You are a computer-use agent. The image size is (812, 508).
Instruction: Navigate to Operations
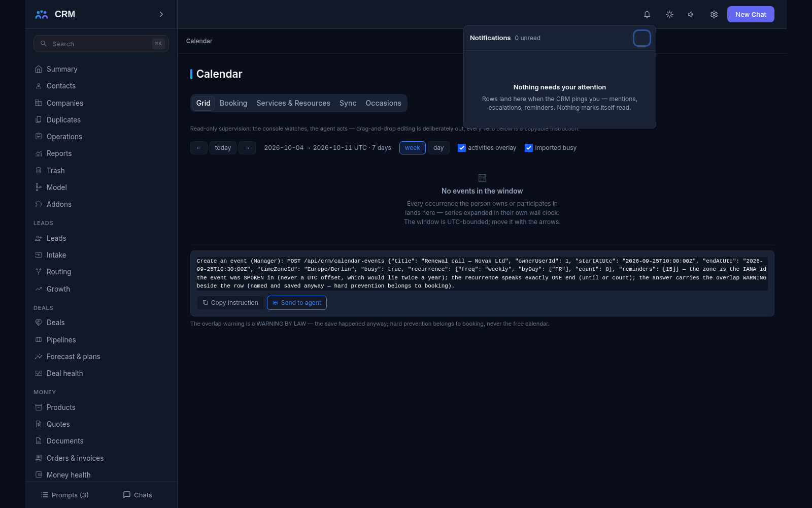101,137
